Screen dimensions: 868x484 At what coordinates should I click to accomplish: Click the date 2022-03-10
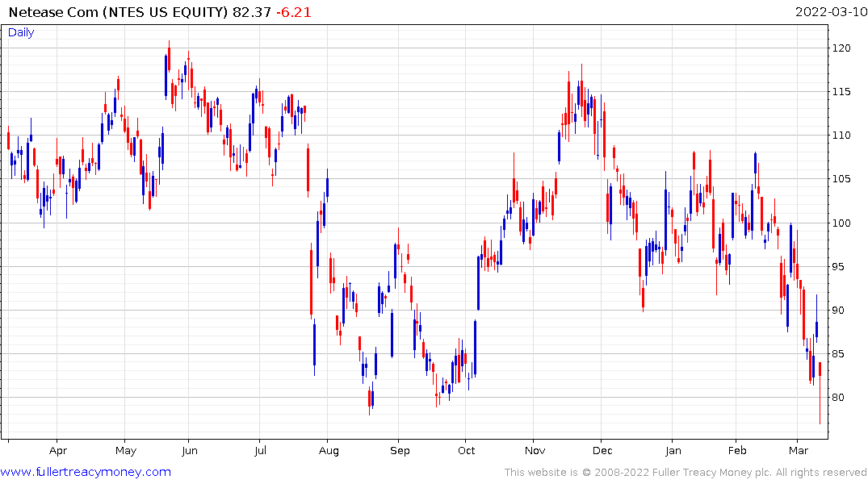click(831, 12)
